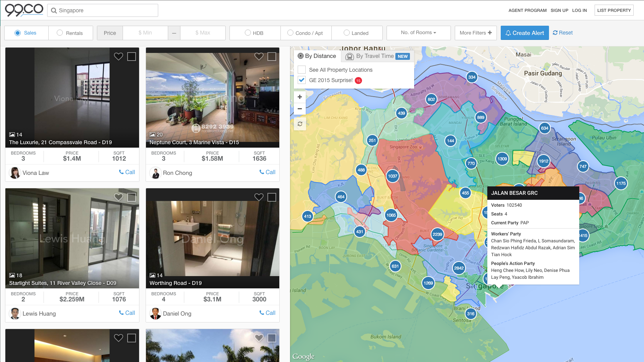Call agent Lewis Huang

(x=127, y=313)
